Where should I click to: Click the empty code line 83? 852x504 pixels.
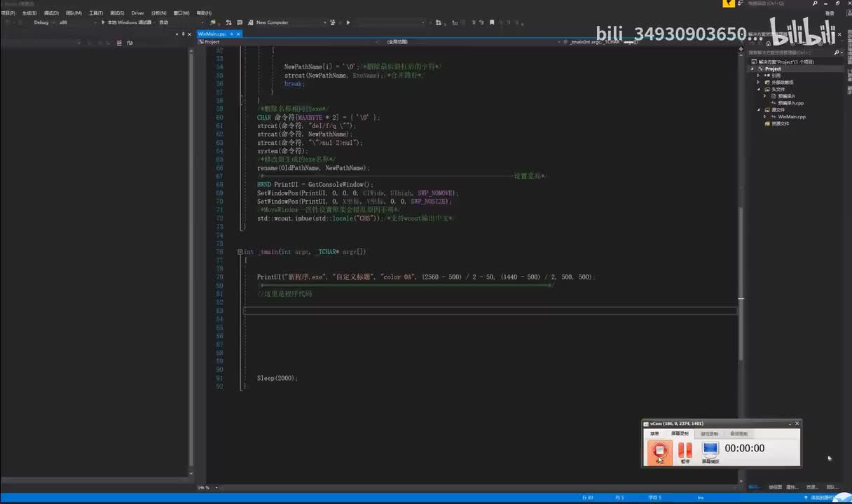[490, 311]
